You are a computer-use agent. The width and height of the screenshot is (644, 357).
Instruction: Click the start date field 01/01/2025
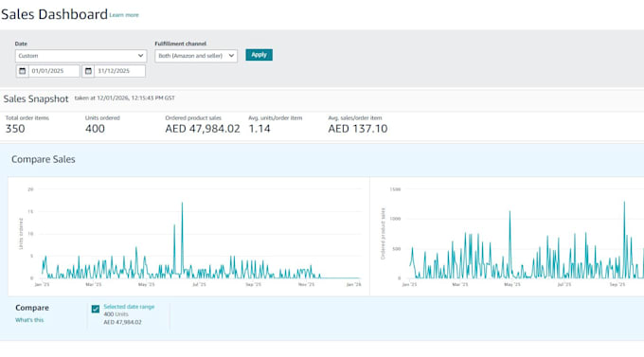[x=54, y=71]
